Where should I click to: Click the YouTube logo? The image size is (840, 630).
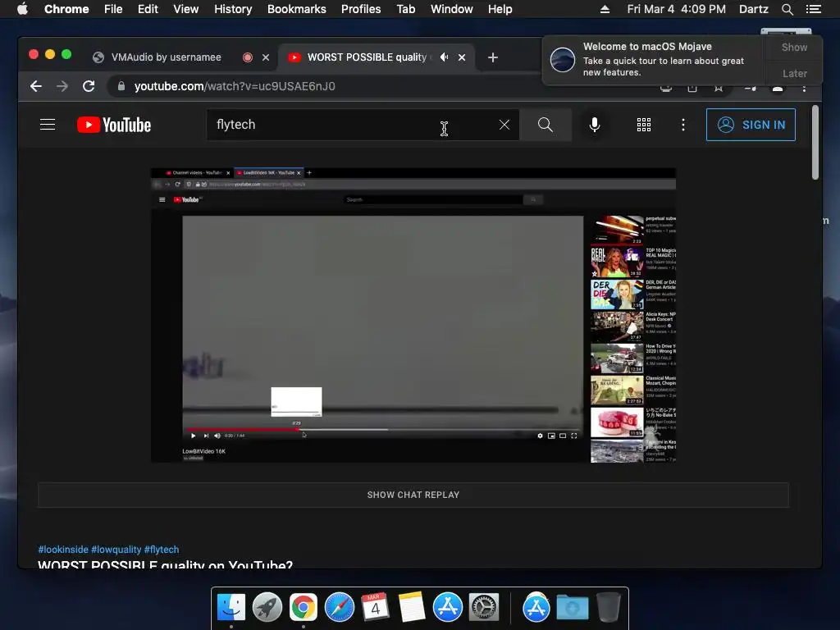114,125
